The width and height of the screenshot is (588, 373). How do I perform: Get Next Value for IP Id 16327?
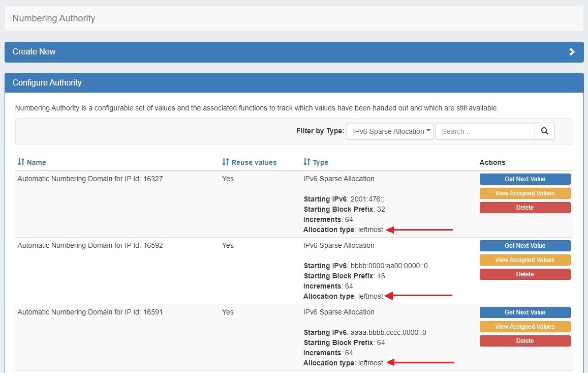tap(524, 179)
